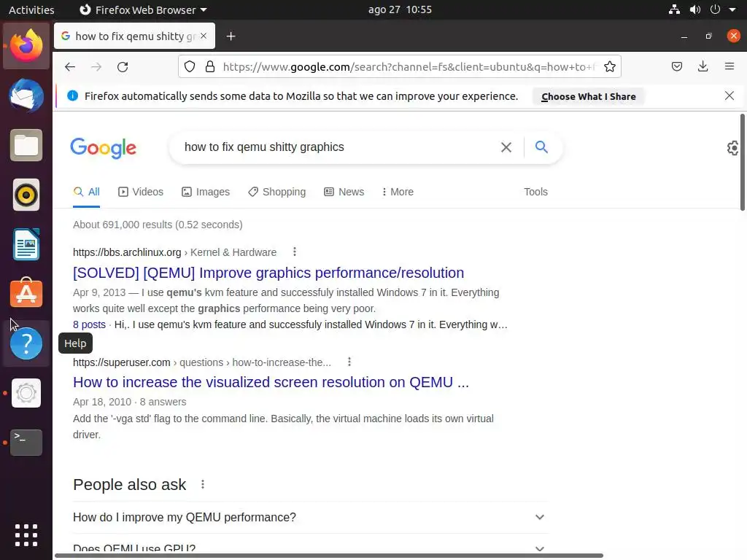Show all applications grid
Image resolution: width=747 pixels, height=560 pixels.
26,535
